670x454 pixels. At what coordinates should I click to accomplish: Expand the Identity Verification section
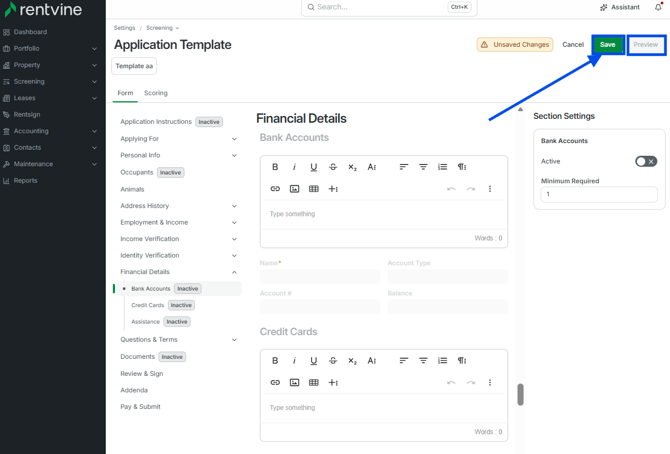click(234, 255)
